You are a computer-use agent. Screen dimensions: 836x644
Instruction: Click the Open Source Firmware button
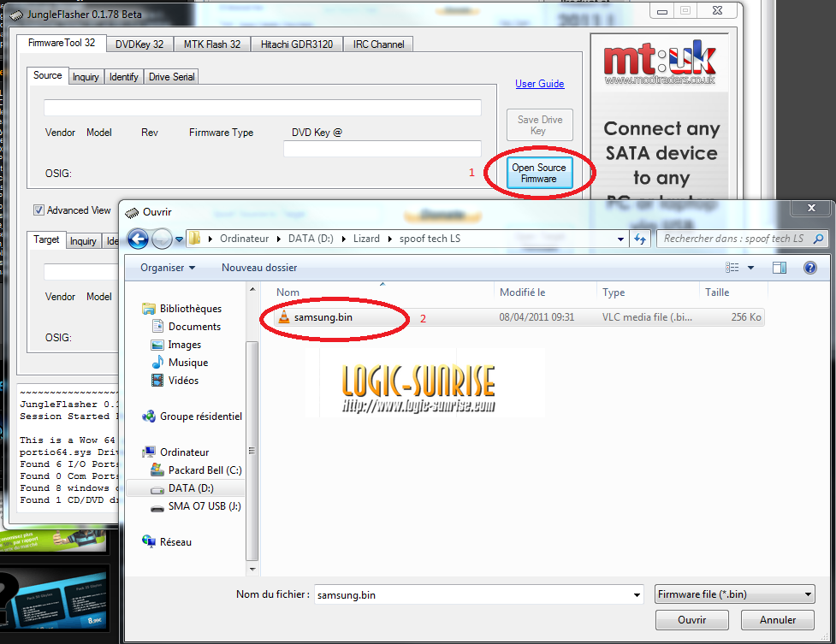point(538,174)
